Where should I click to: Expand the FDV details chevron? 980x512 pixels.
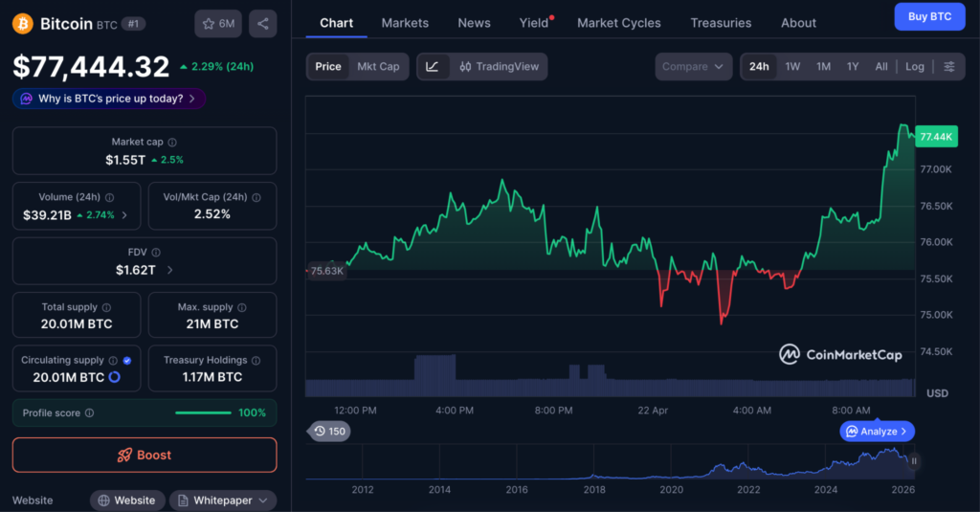170,270
